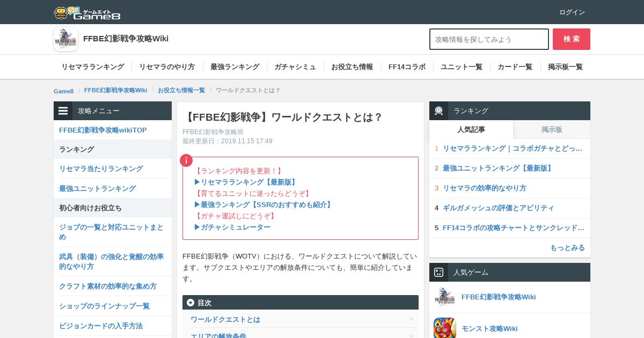Viewport: 644px width, 338px height.
Task: Click FFBE幻影戦争攻略Wiki breadcrumb link
Action: pos(115,90)
